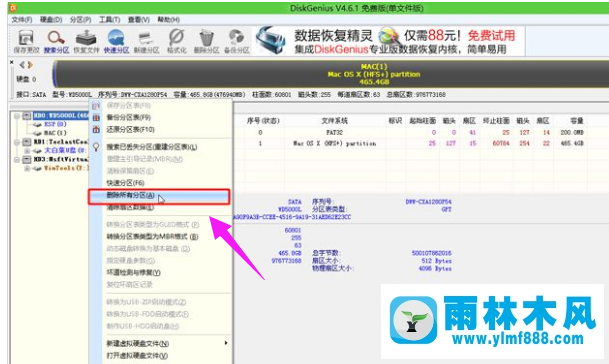
Task: Open the 新建虚拟硬盘文件 submenu arrow
Action: click(226, 343)
